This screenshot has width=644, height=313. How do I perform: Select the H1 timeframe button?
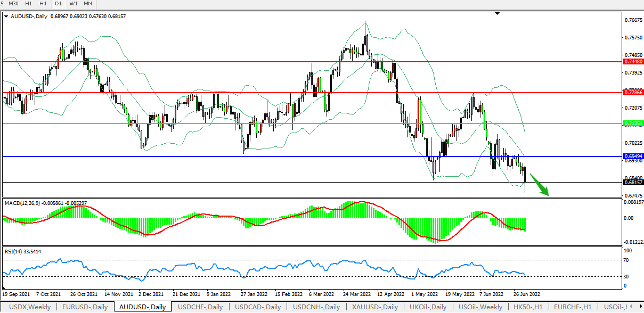pyautogui.click(x=29, y=4)
